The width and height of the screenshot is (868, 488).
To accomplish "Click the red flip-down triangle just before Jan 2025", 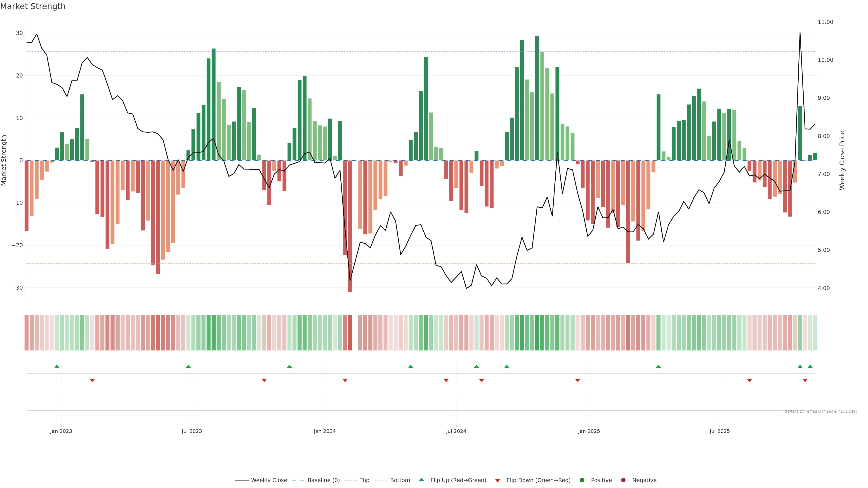I will (578, 380).
